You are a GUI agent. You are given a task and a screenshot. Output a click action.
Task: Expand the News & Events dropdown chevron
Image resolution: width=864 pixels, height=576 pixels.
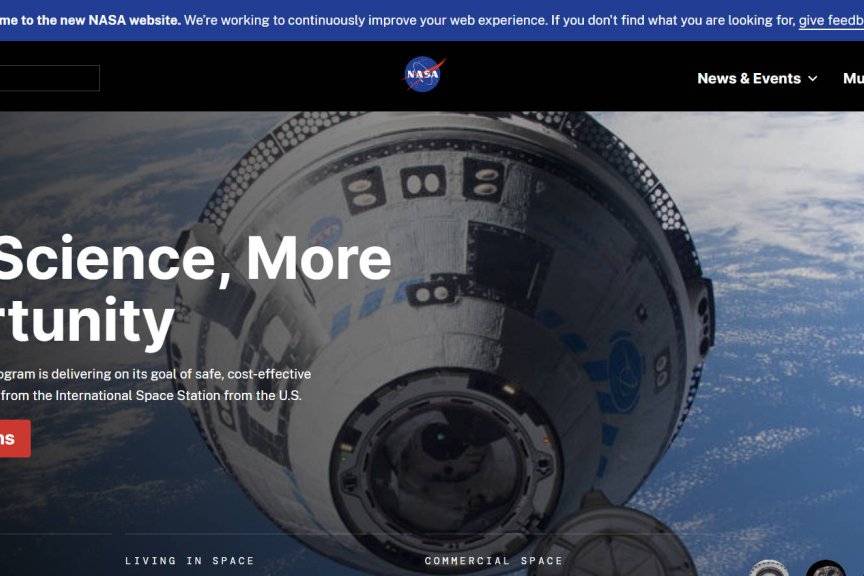[815, 78]
